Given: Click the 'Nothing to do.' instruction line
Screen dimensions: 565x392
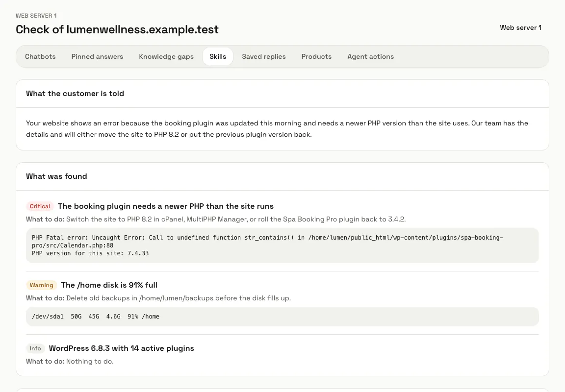Looking at the screenshot, I should tap(70, 362).
